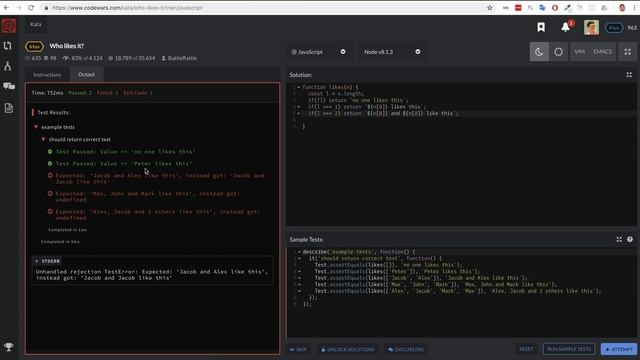Click the Chrome profile avatar
Image resolution: width=640 pixels, height=360 pixels.
coord(622,8)
